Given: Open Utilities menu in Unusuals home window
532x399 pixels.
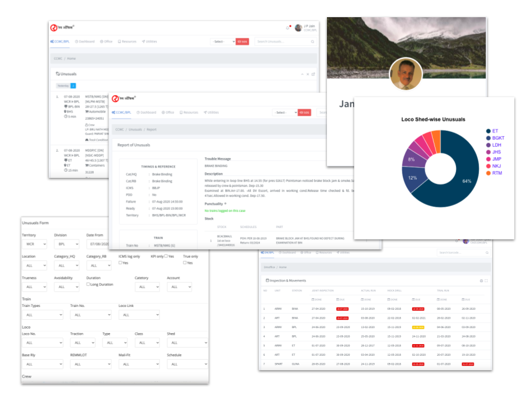Looking at the screenshot, I should pos(149,42).
